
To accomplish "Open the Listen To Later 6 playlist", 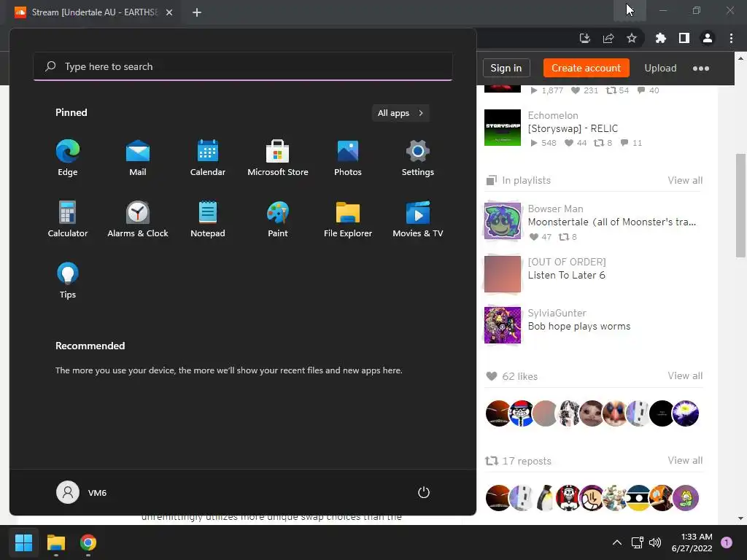I will click(566, 275).
